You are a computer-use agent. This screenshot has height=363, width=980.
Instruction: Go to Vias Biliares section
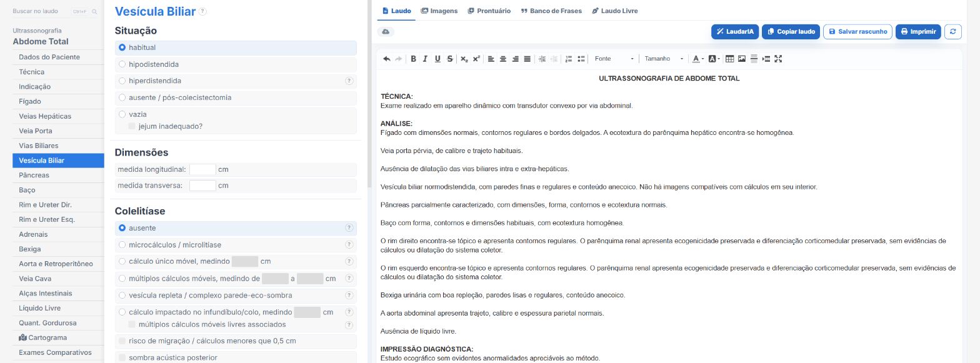(x=58, y=146)
